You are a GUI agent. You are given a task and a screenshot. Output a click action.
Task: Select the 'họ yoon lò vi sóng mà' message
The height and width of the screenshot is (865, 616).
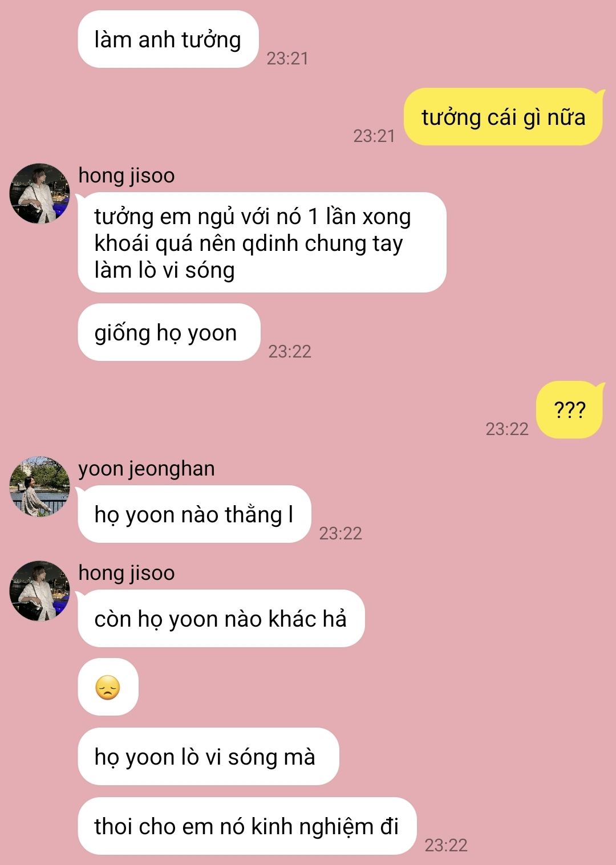pos(208,757)
